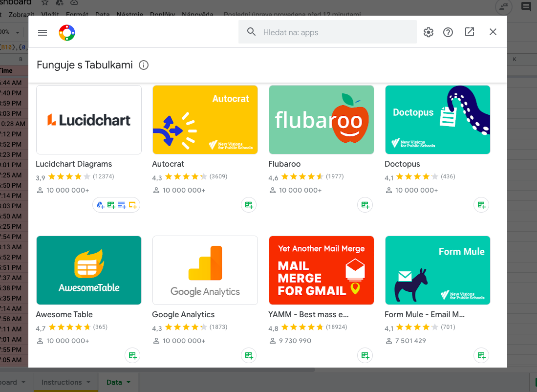Click YAMM's 4,8 star rating
Viewport: 537px width, 392px height.
302,327
